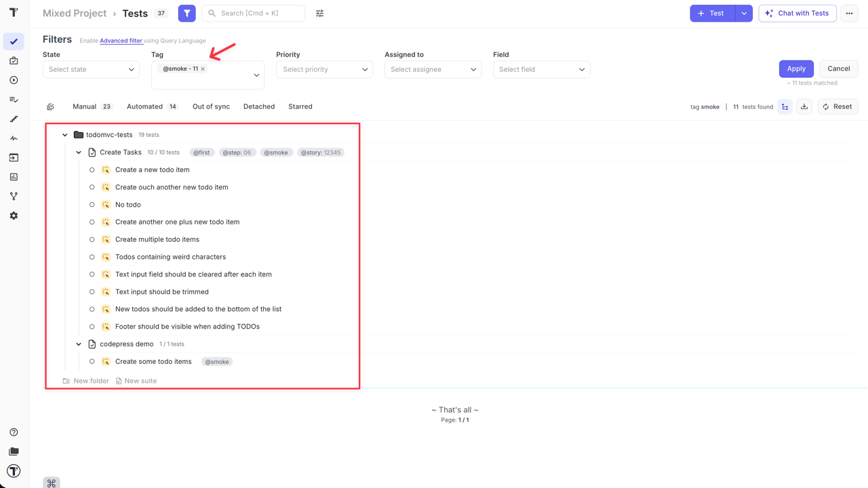Image resolution: width=868 pixels, height=488 pixels.
Task: Open the filter funnel icon next to Tests
Action: click(x=186, y=13)
